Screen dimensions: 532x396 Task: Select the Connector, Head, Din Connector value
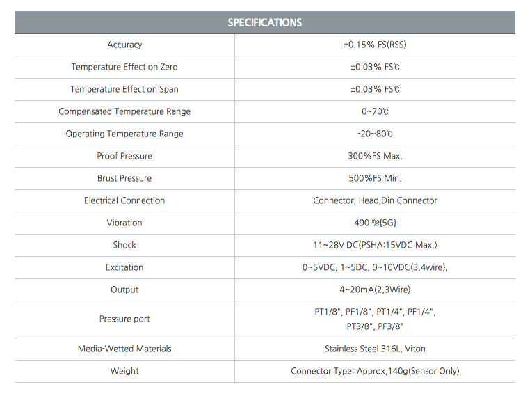375,200
